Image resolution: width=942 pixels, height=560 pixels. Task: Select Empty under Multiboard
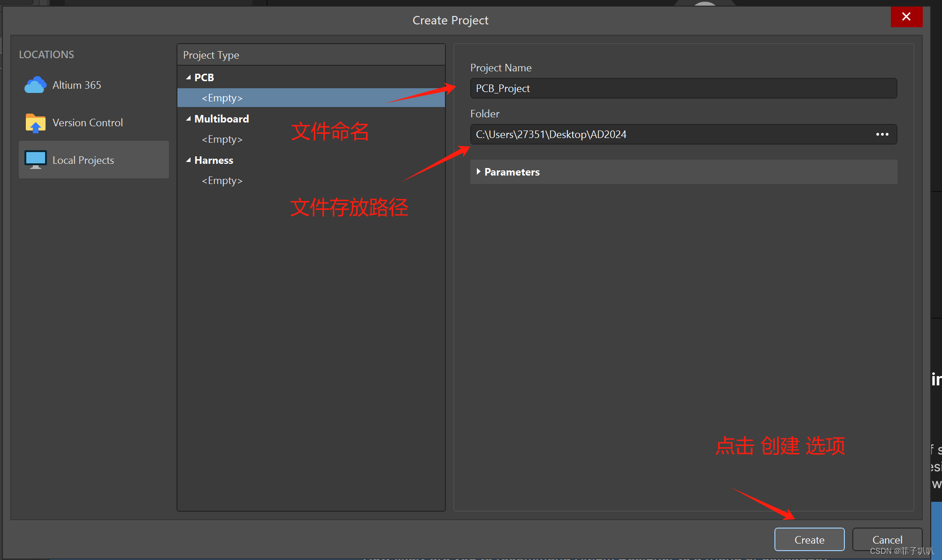click(222, 139)
